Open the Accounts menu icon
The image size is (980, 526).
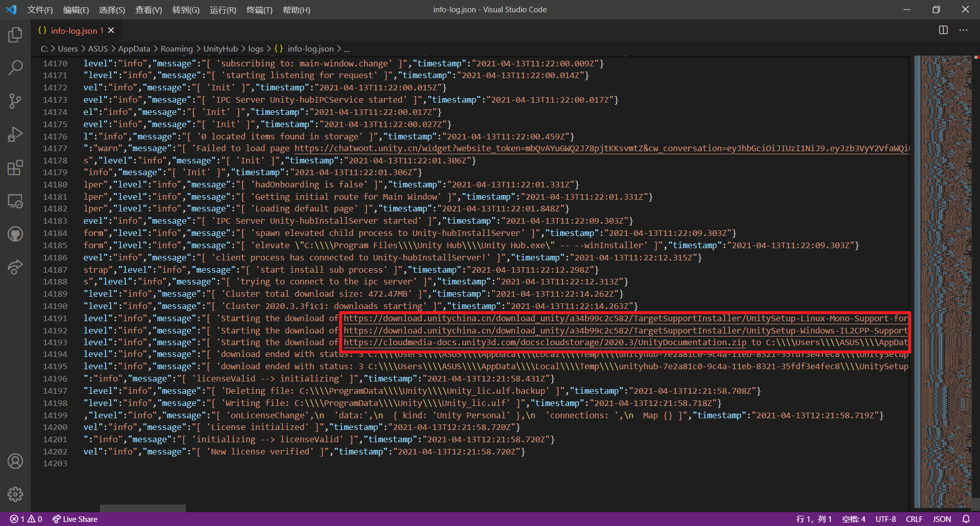click(15, 461)
